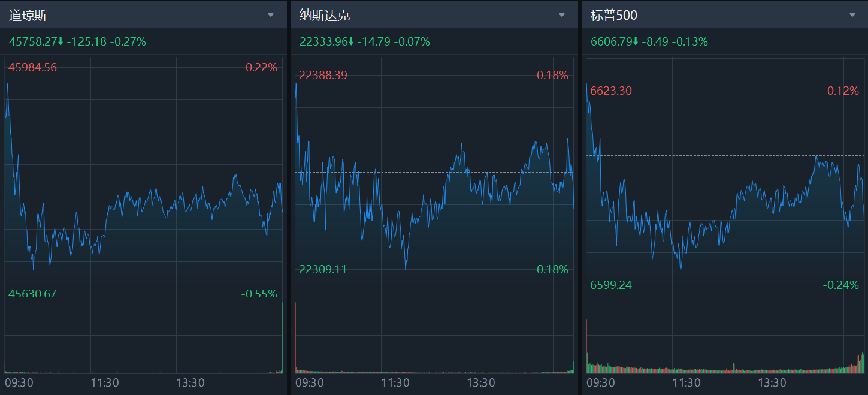868x395 pixels.
Task: Click the 0.22% upper axis label
Action: click(262, 68)
